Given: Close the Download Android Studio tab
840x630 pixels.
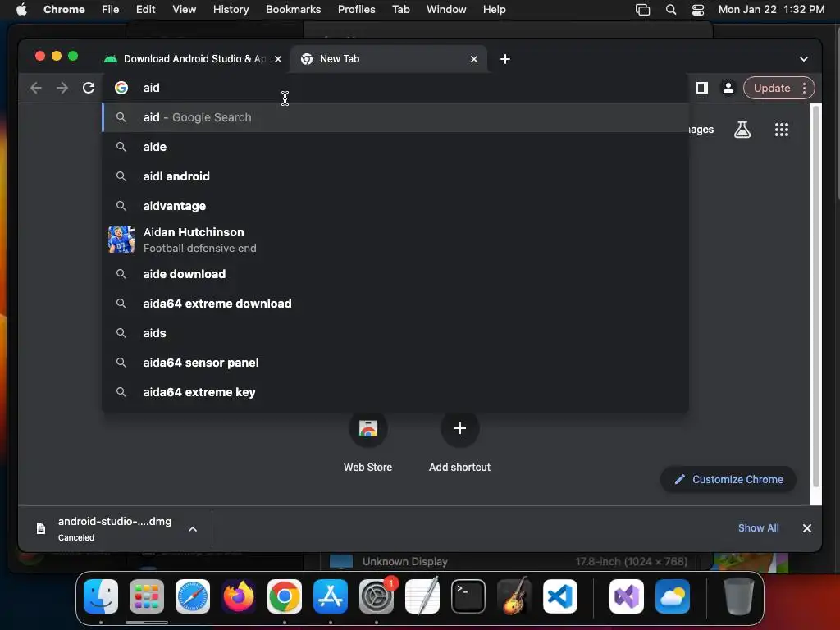Looking at the screenshot, I should 278,59.
